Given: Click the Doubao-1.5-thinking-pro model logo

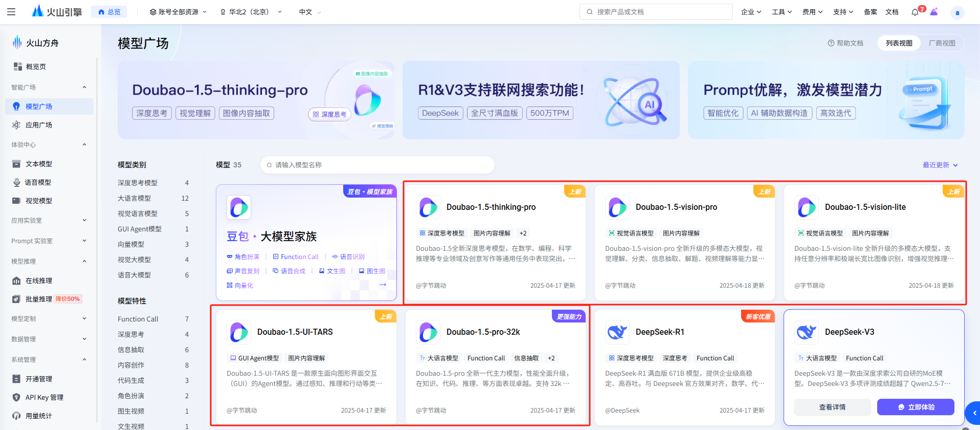Looking at the screenshot, I should [428, 207].
